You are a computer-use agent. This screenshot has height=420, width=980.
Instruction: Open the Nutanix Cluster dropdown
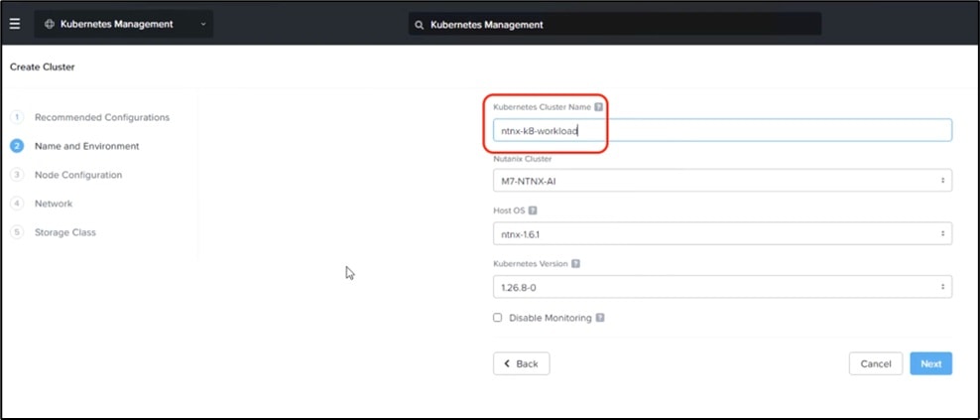pyautogui.click(x=722, y=181)
